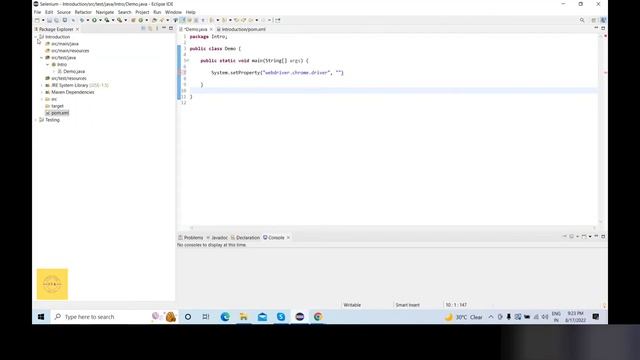
Task: Click the New file toolbar icon
Action: tap(37, 20)
